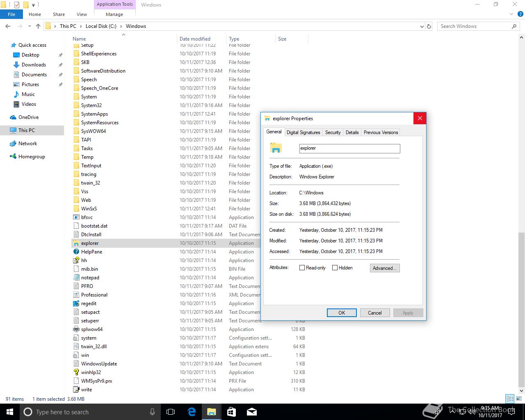The height and width of the screenshot is (420, 525).
Task: Launch Microsoft Edge from taskbar
Action: [192, 412]
